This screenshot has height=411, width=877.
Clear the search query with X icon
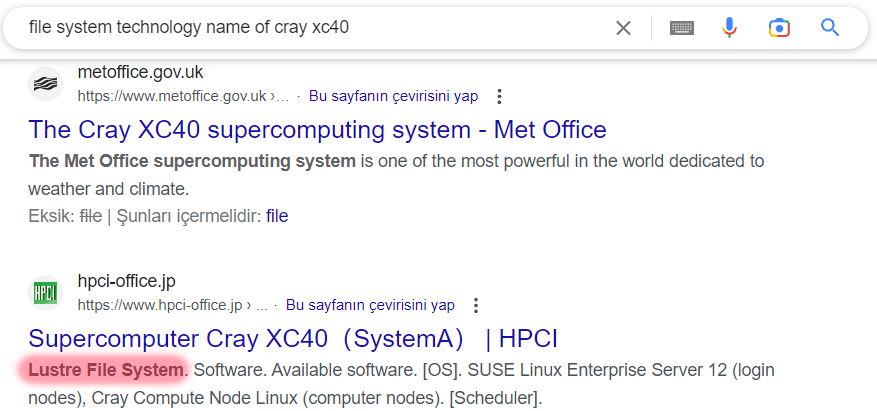click(x=623, y=28)
